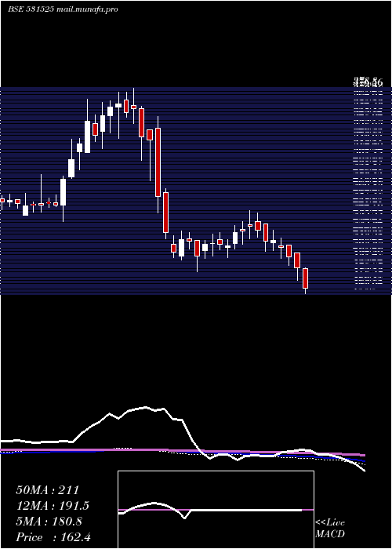Click inside the MACD inset chart box

[x=216, y=510]
